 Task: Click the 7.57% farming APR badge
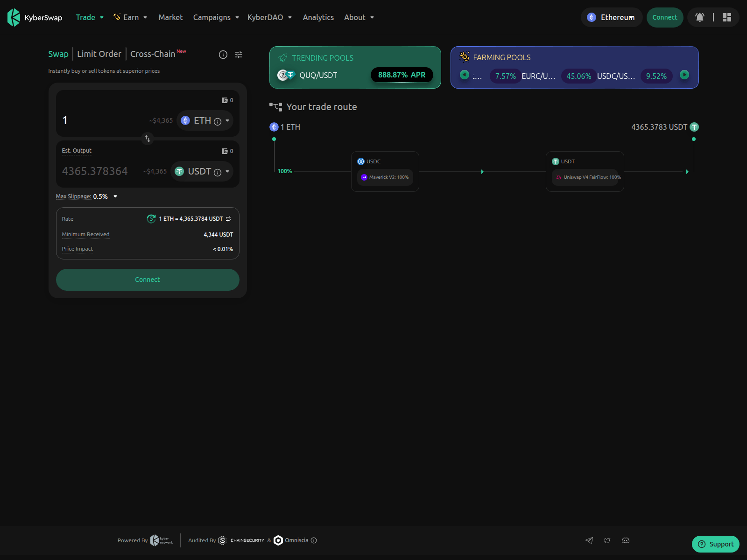coord(506,76)
